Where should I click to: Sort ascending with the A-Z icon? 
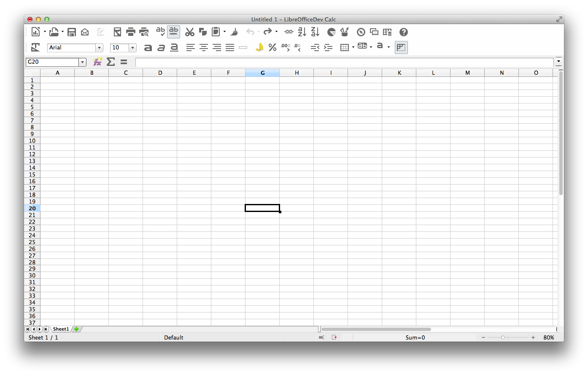pyautogui.click(x=302, y=32)
